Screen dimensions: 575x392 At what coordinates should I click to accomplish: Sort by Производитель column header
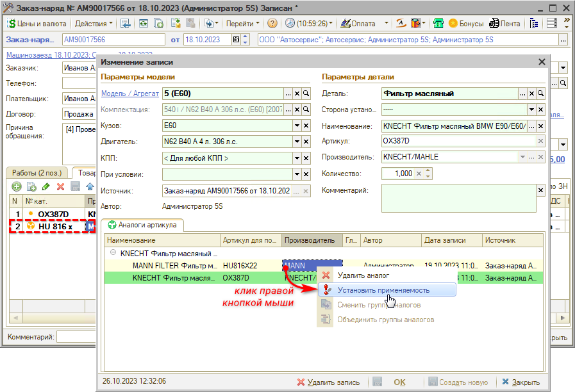pyautogui.click(x=312, y=240)
